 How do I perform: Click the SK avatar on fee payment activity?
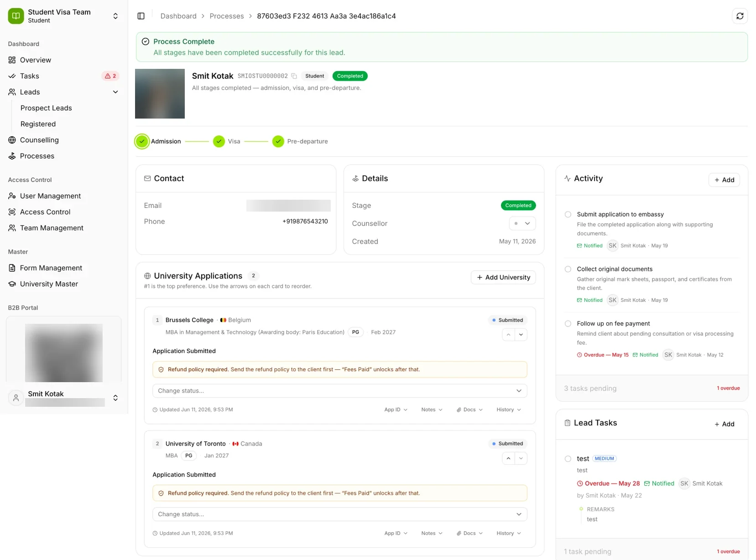[x=668, y=355]
